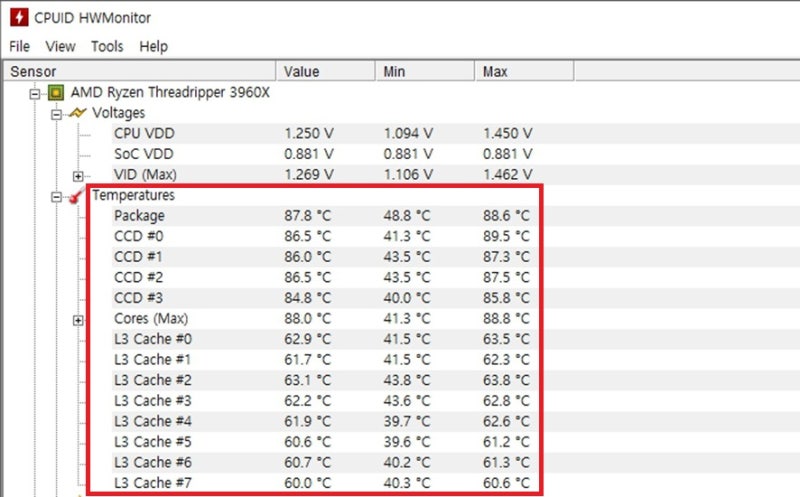800x497 pixels.
Task: Expand the Cores (Max) entry
Action: (x=78, y=320)
